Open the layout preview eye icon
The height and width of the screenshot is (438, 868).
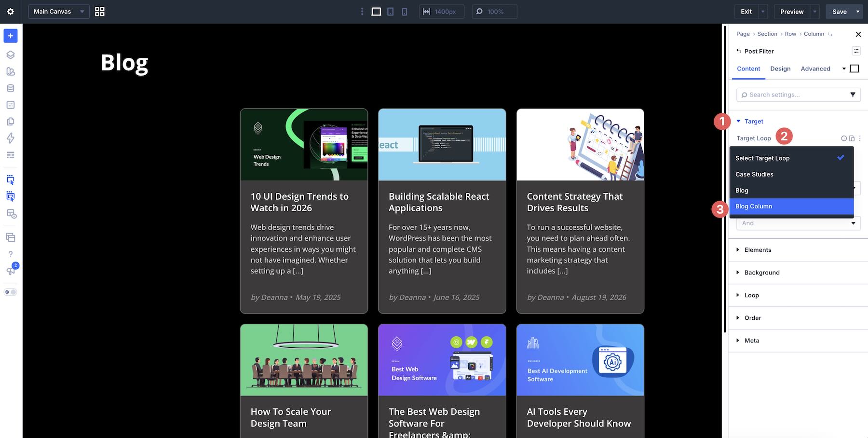[12, 214]
